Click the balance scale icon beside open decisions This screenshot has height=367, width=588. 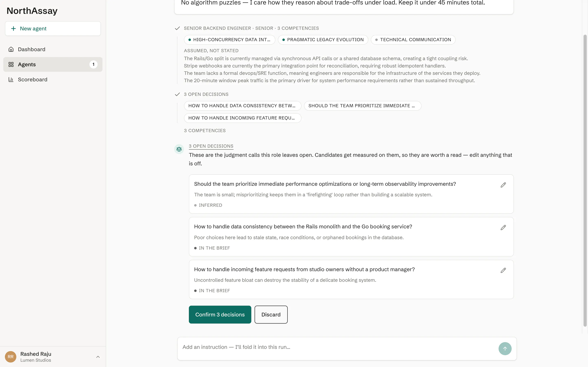click(x=179, y=149)
